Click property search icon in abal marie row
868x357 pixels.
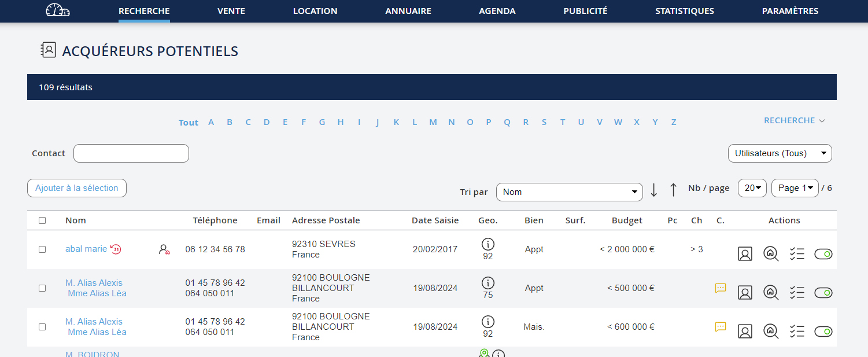(x=771, y=254)
